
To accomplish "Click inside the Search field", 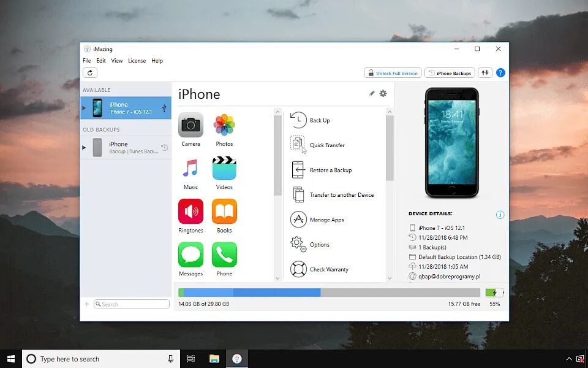I will [x=132, y=304].
